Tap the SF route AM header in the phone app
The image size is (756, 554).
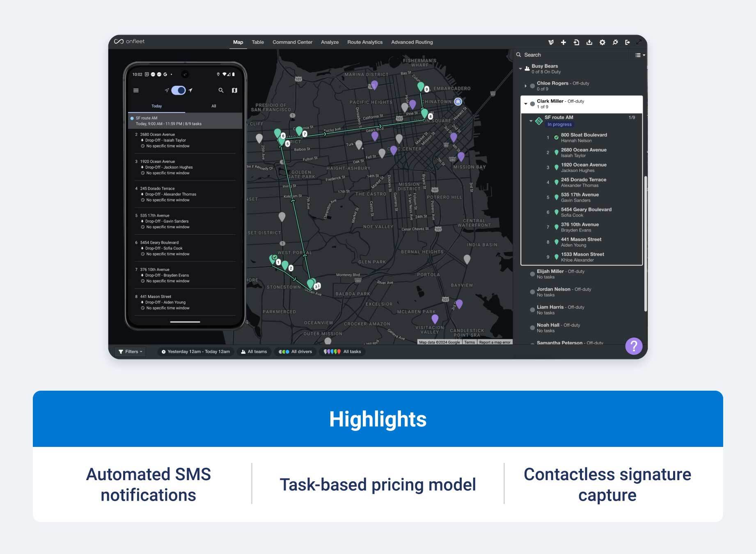(185, 121)
